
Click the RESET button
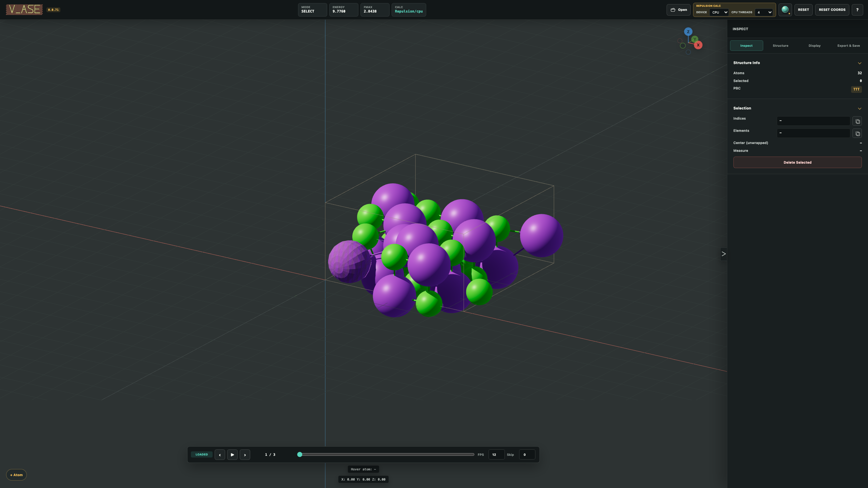(x=803, y=10)
